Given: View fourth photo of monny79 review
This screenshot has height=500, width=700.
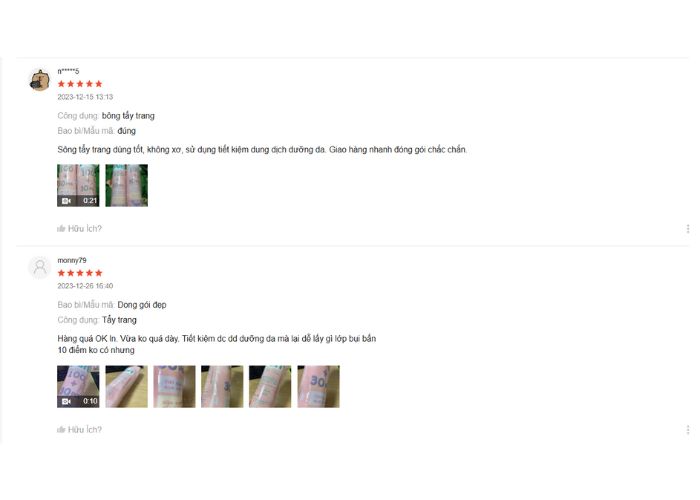Looking at the screenshot, I should click(222, 386).
